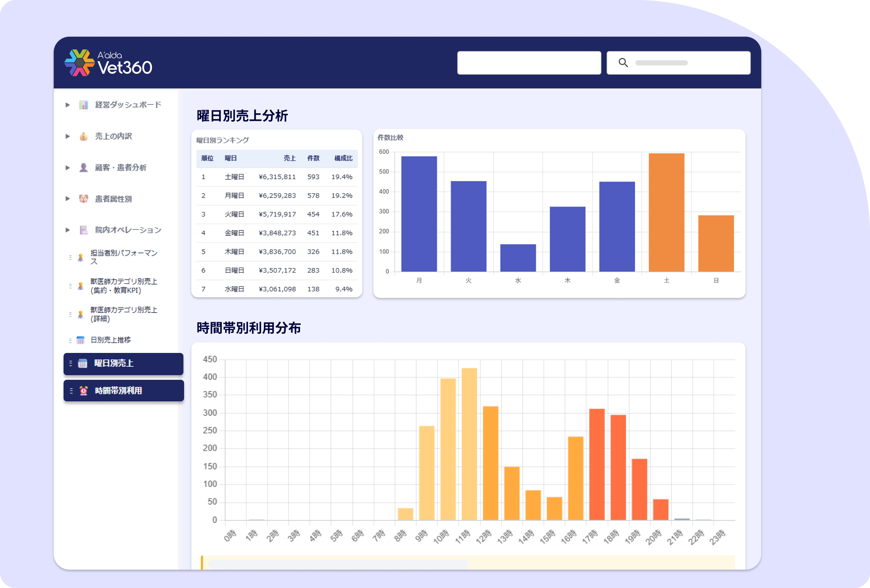Click the dog face icon for 患者属性別
This screenshot has width=870, height=588.
[x=84, y=199]
